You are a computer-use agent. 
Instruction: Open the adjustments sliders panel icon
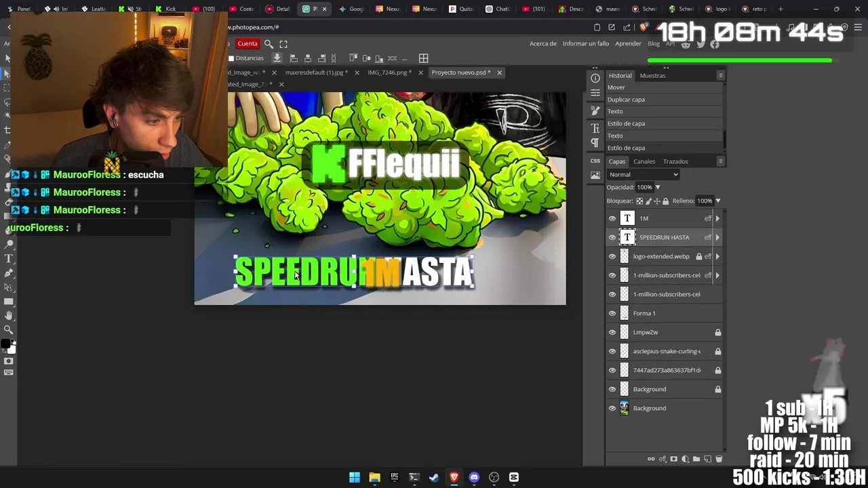tap(595, 93)
